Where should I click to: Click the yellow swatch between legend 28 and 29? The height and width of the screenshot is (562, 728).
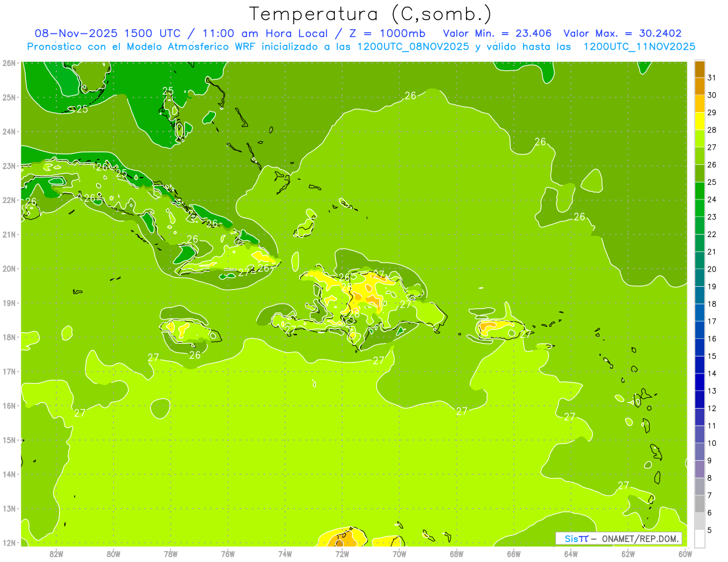[699, 121]
